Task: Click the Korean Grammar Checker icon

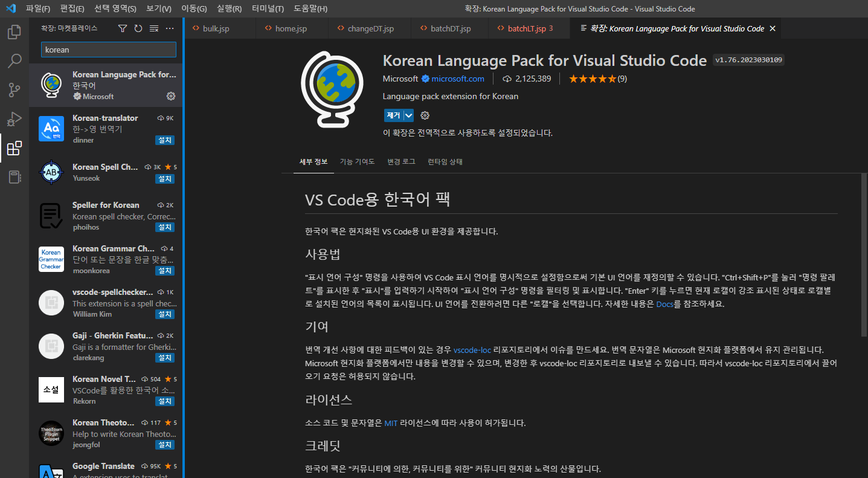Action: 51,259
